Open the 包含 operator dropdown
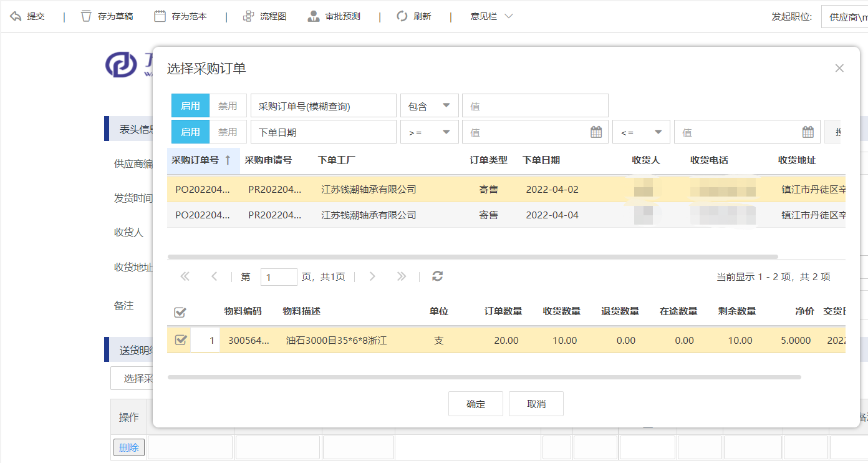 [x=429, y=106]
